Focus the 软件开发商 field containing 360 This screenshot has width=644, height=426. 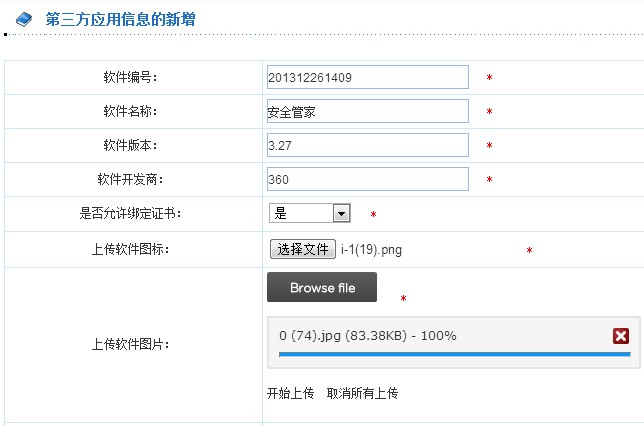pos(368,179)
